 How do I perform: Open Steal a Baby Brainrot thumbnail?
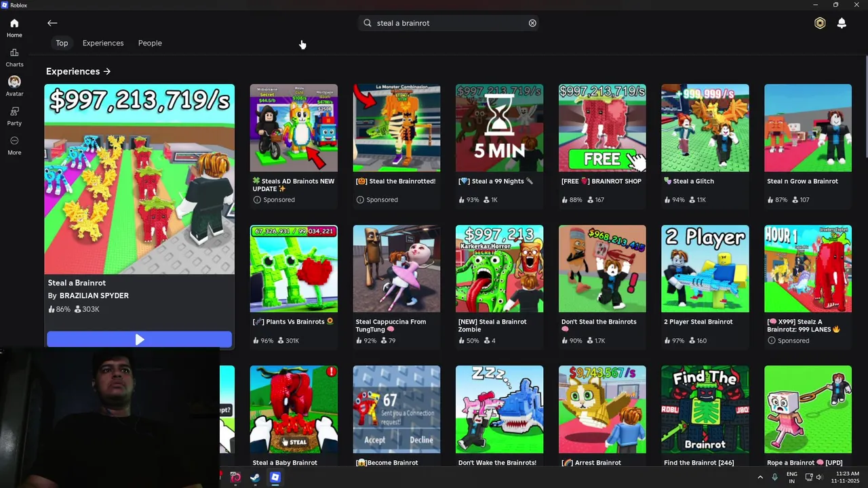coord(294,409)
